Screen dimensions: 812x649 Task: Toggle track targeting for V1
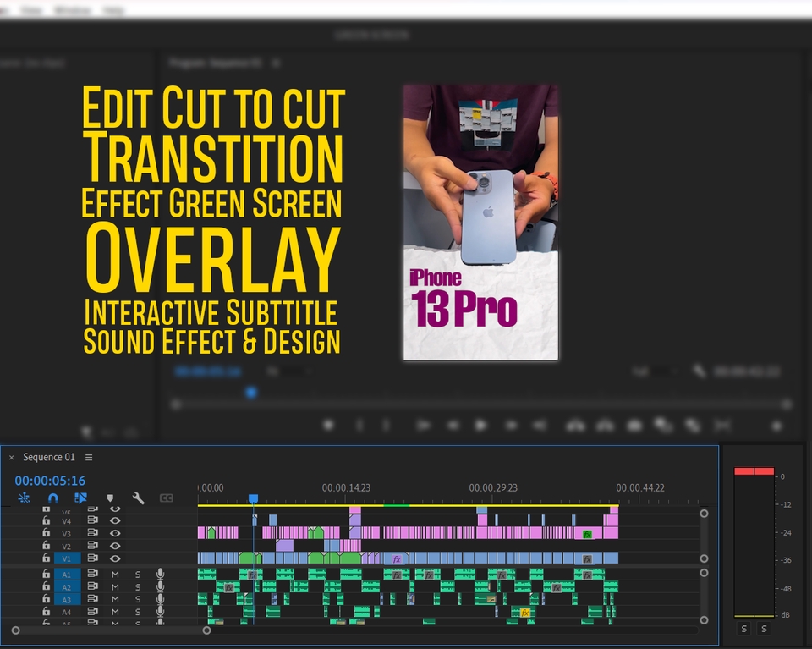tap(67, 558)
